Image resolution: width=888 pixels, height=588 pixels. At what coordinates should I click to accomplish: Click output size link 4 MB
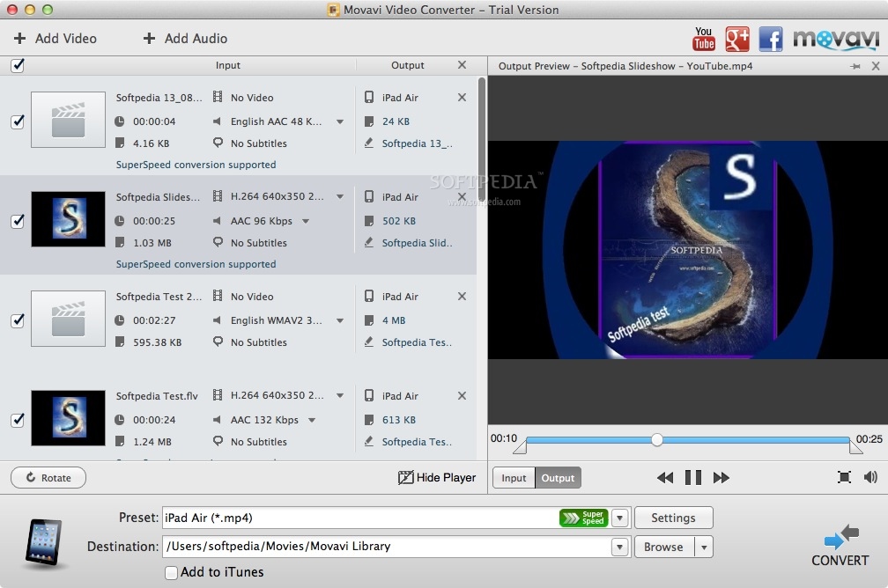pyautogui.click(x=394, y=320)
